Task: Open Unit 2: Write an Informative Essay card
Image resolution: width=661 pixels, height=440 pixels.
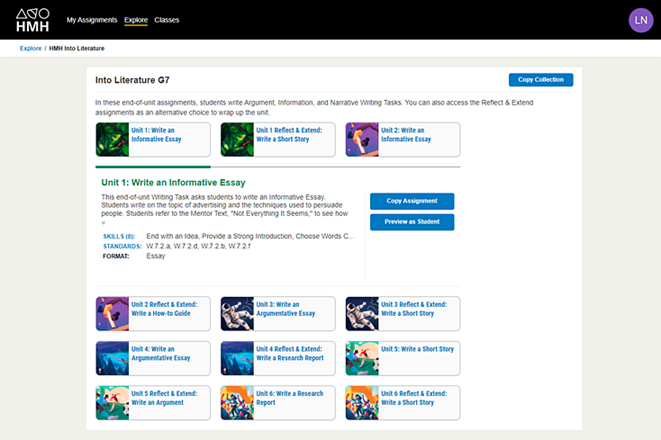Action: coord(403,140)
